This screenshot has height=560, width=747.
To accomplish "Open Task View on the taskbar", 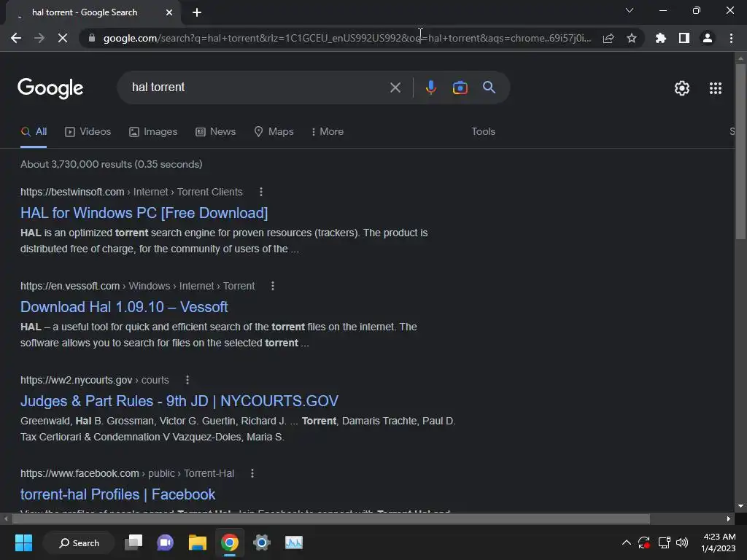I will pyautogui.click(x=133, y=542).
